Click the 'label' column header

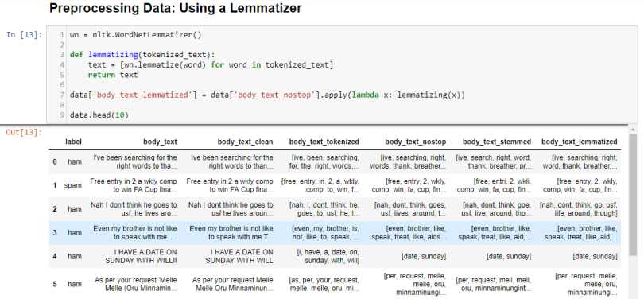pyautogui.click(x=73, y=142)
